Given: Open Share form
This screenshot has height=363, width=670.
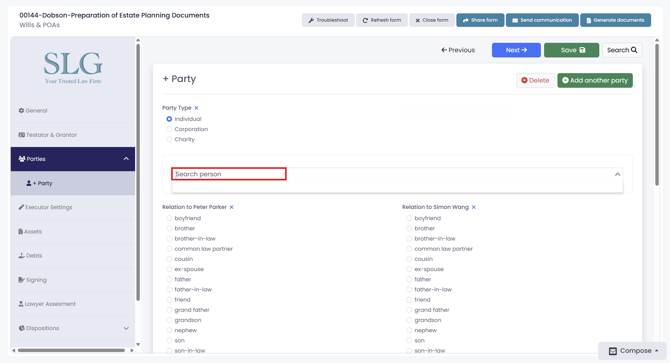Looking at the screenshot, I should (480, 20).
